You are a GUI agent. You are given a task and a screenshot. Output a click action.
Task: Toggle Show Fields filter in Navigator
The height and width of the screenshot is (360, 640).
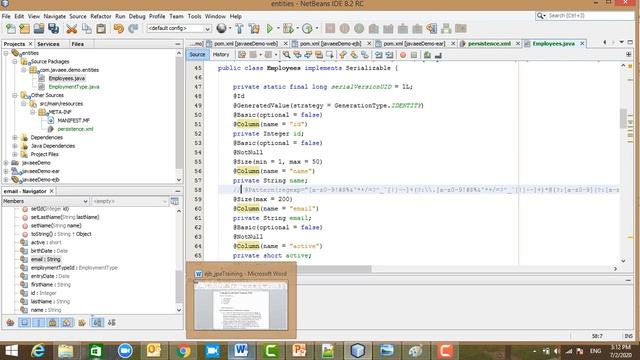point(24,323)
